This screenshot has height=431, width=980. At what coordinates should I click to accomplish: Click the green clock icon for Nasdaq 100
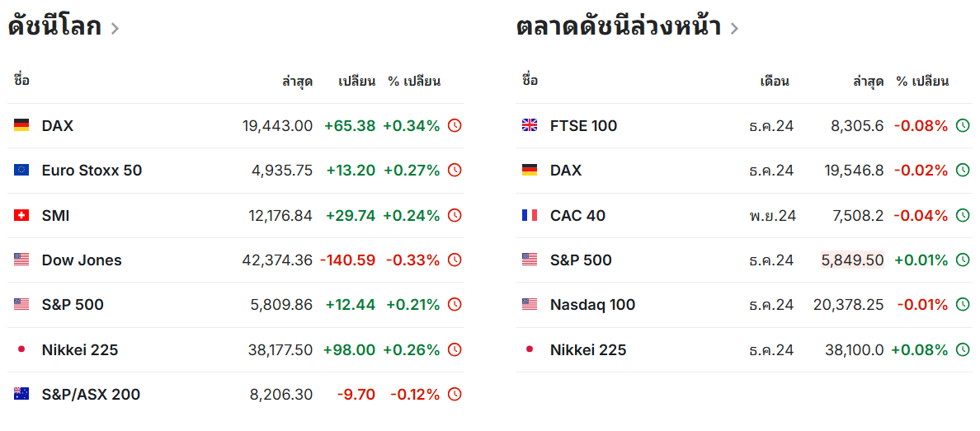pos(963,305)
